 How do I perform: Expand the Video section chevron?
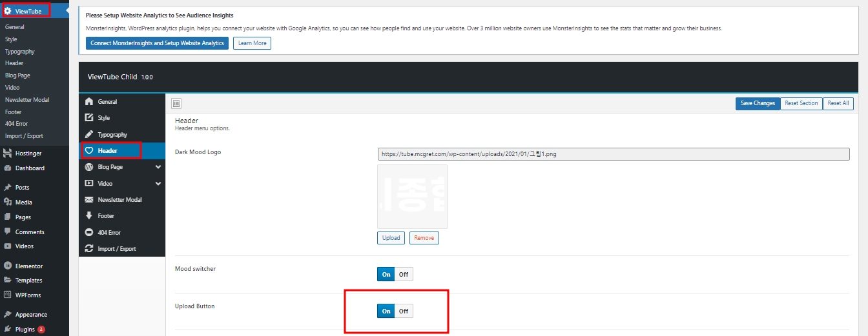coord(158,183)
